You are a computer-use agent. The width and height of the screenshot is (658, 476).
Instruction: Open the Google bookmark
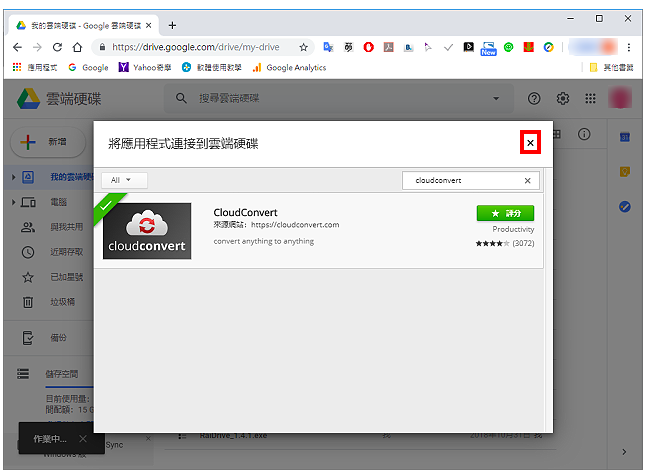(x=89, y=68)
